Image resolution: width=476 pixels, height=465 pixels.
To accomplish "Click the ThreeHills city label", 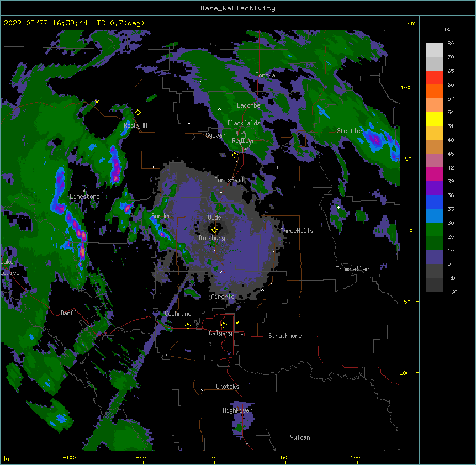I will pyautogui.click(x=297, y=231).
